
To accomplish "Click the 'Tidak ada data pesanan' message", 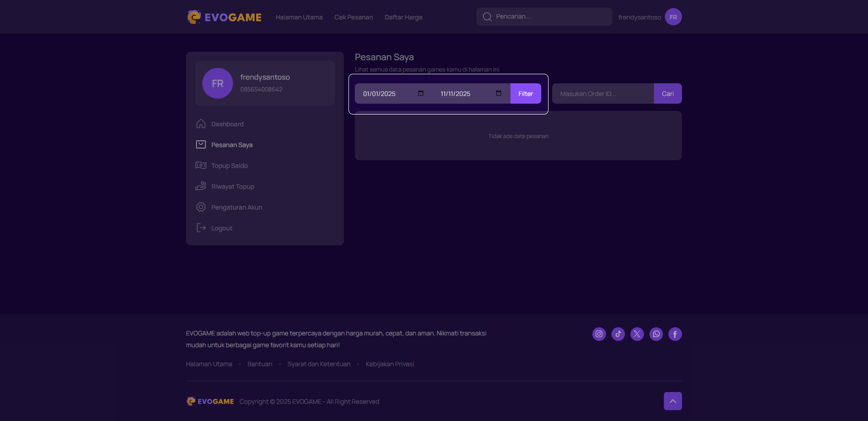I will (x=518, y=136).
